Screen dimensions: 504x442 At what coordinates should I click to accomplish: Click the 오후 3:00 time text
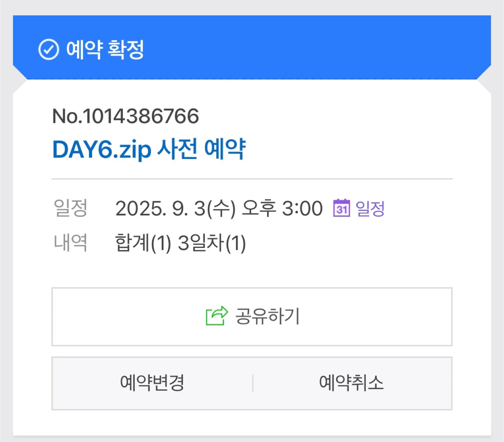282,209
